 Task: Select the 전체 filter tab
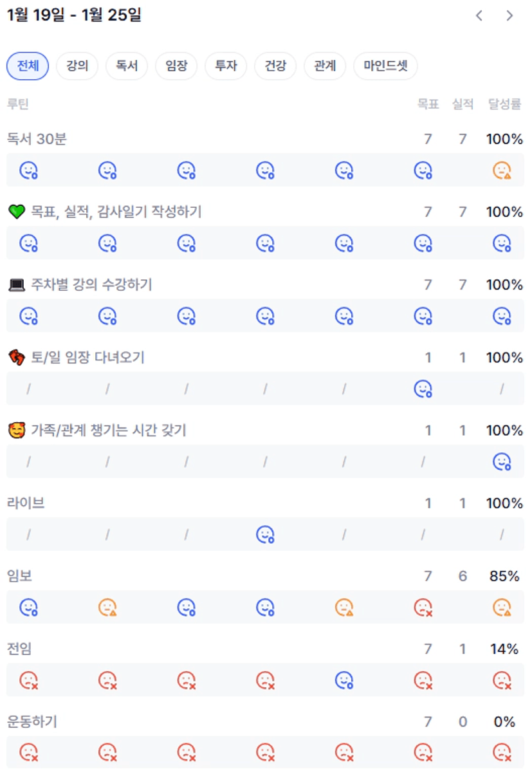pyautogui.click(x=28, y=66)
